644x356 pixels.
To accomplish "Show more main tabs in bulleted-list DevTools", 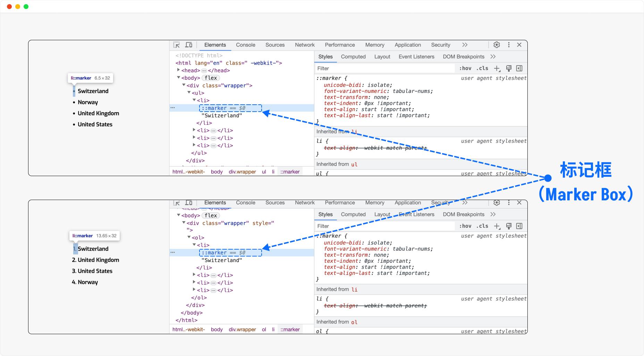I will [465, 45].
